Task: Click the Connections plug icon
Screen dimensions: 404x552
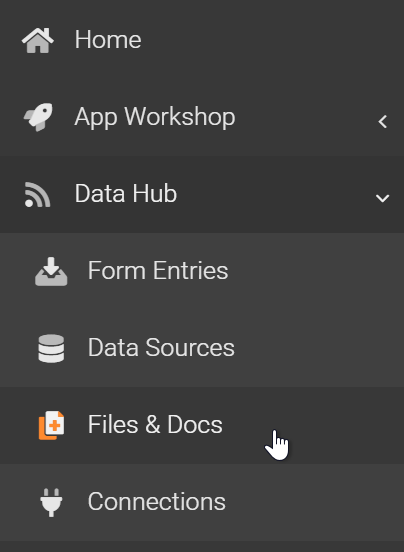Action: pyautogui.click(x=51, y=502)
